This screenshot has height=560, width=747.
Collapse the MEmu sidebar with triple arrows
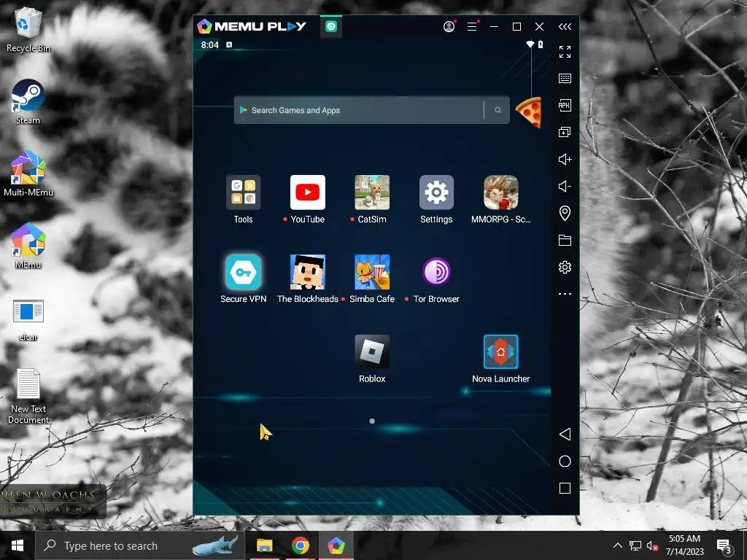tap(565, 27)
